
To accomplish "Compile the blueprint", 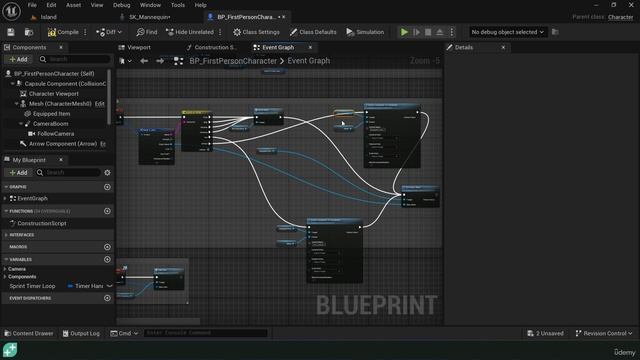I will 63,32.
